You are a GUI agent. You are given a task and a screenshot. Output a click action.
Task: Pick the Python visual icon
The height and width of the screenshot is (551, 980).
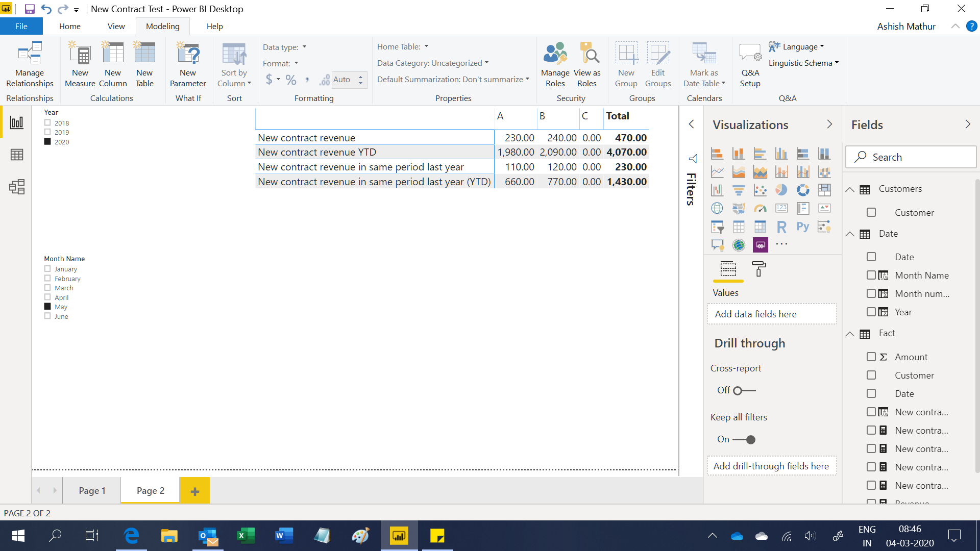(x=803, y=227)
